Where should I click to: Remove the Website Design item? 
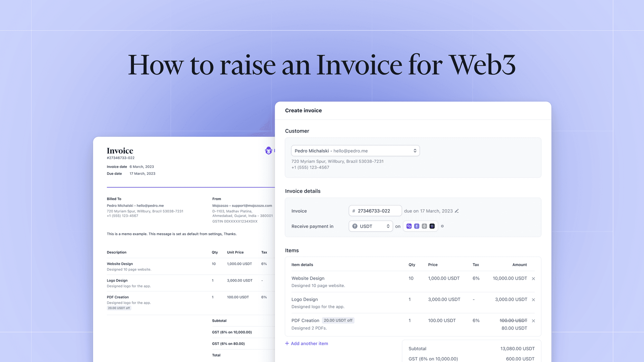pos(534,279)
